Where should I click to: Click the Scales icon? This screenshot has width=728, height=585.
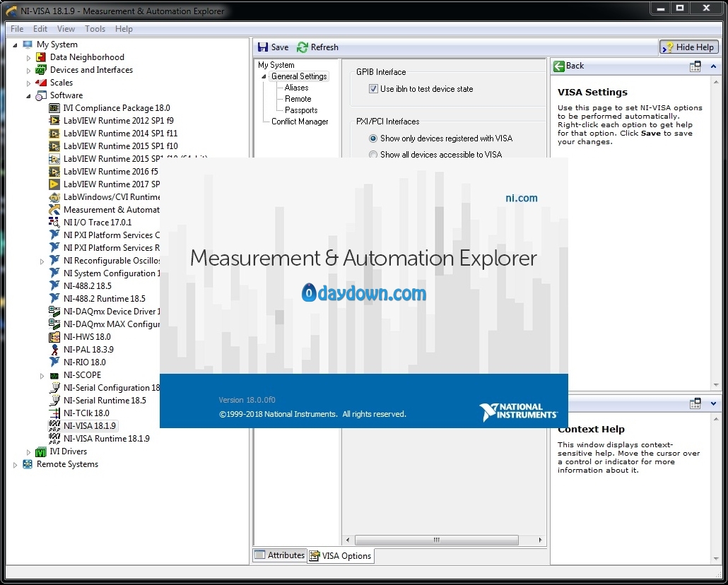pos(41,83)
